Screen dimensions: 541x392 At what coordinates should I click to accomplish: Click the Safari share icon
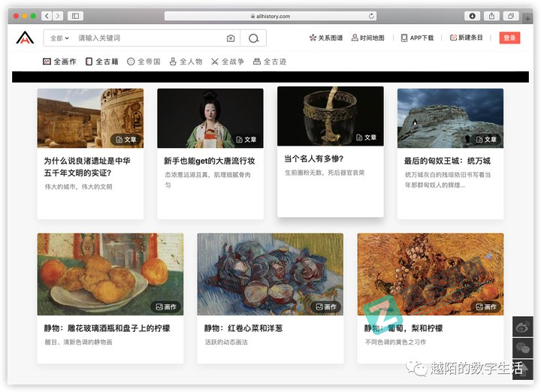click(x=492, y=16)
